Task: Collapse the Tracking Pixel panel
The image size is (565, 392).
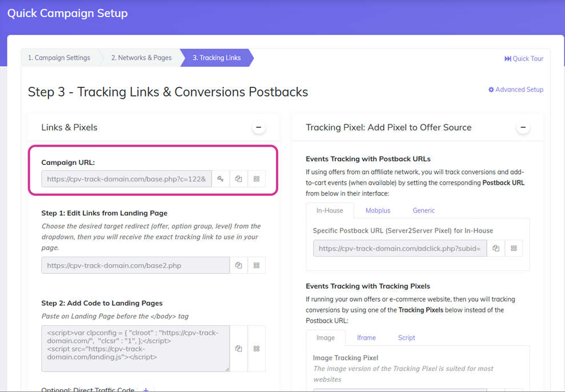Action: tap(523, 128)
